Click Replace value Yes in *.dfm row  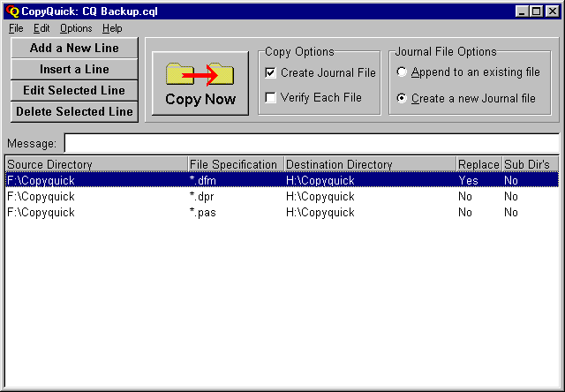pos(468,180)
